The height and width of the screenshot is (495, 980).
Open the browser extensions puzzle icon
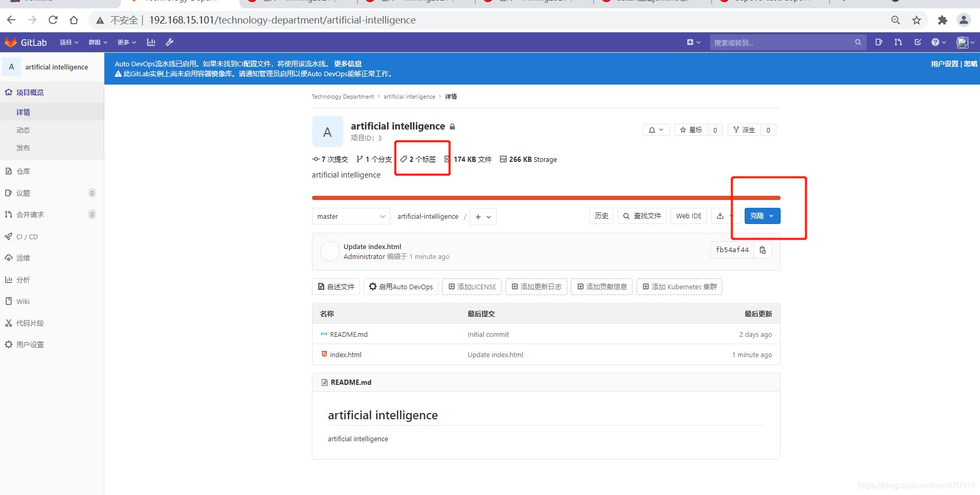(942, 20)
